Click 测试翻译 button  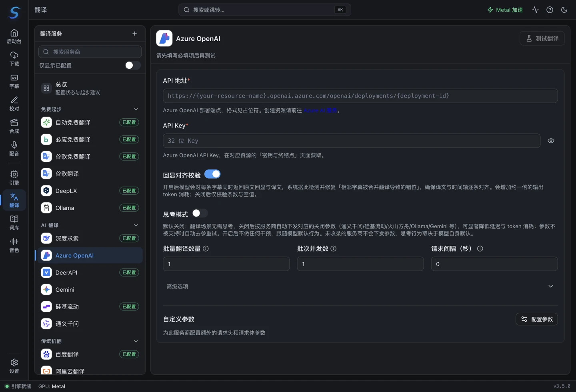point(542,38)
